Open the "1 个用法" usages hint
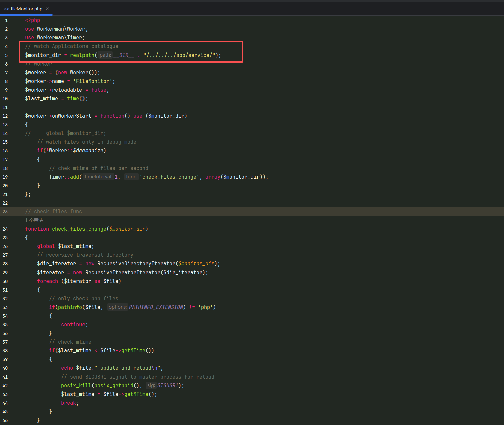This screenshot has height=425, width=504. point(34,220)
